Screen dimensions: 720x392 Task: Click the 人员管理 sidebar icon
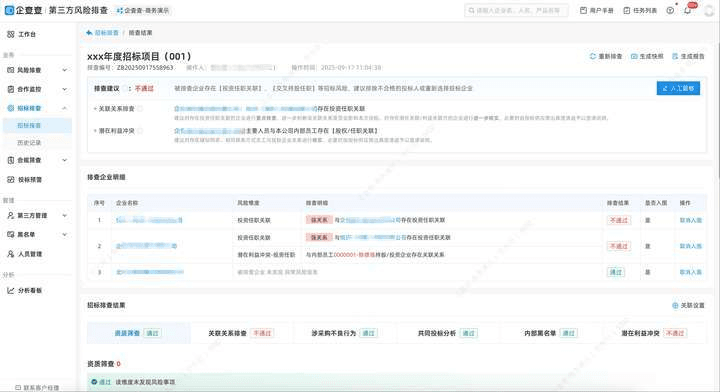click(x=11, y=253)
